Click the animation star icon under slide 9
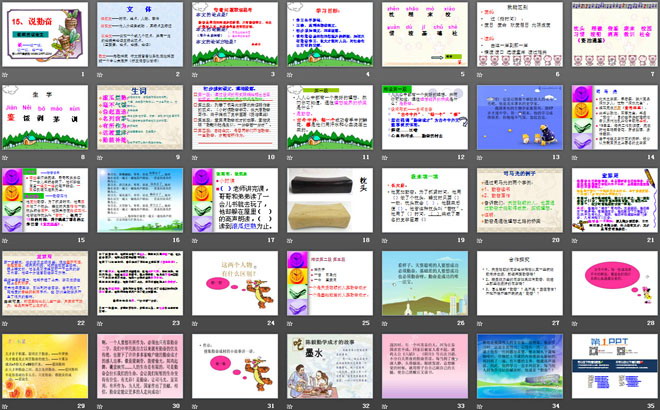660x410 pixels. tap(100, 157)
